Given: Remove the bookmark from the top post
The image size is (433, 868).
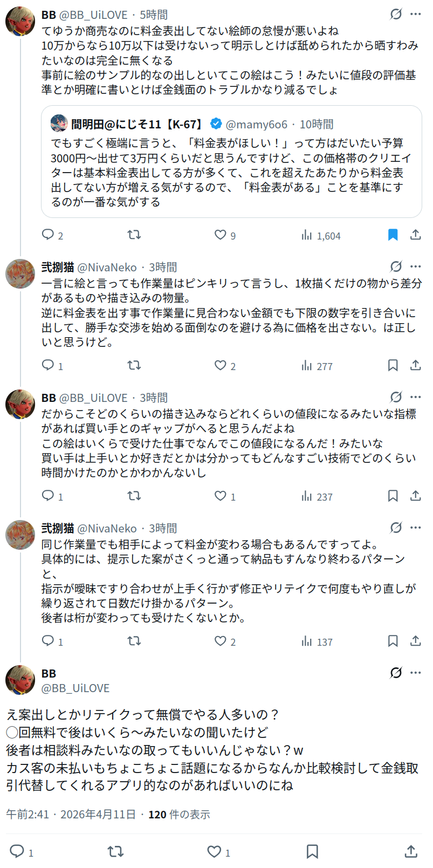Looking at the screenshot, I should click(393, 235).
